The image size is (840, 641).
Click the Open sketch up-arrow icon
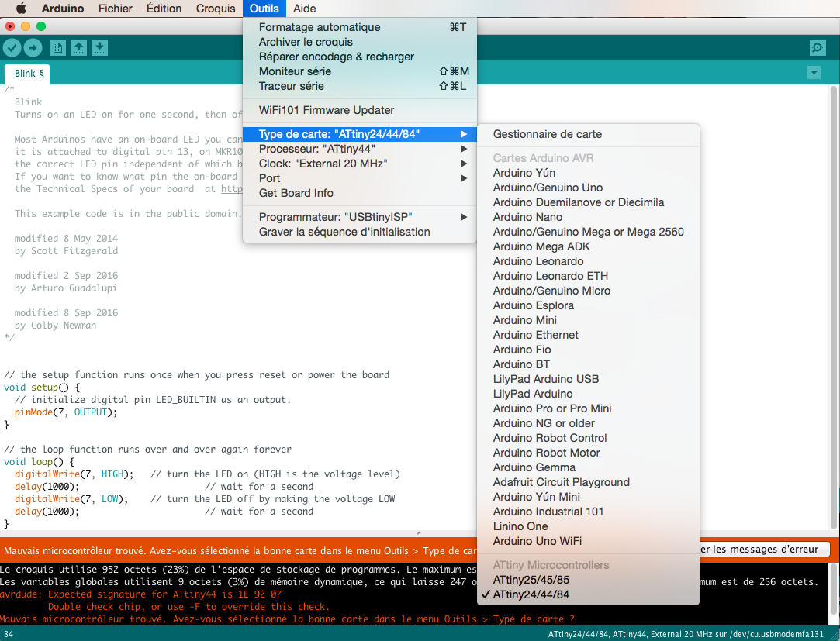[x=78, y=47]
